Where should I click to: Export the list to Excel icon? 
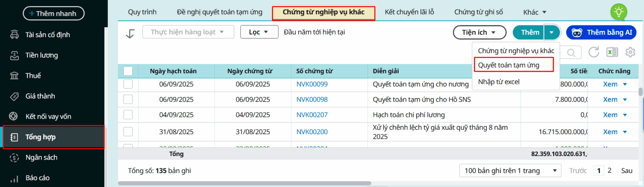[x=612, y=52]
